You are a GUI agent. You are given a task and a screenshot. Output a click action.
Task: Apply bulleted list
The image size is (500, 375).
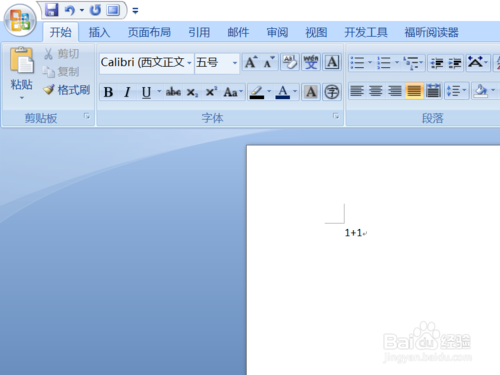(357, 62)
